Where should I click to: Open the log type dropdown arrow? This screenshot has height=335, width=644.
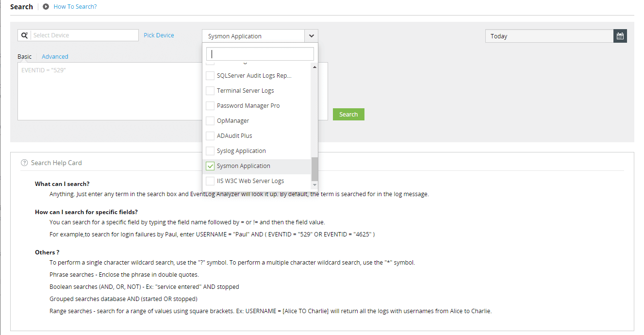311,35
